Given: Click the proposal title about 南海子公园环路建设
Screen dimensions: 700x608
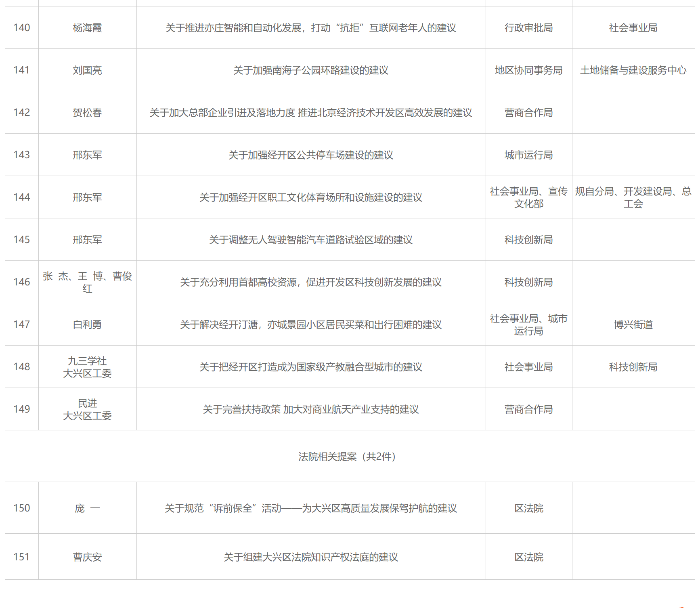Looking at the screenshot, I should point(310,70).
